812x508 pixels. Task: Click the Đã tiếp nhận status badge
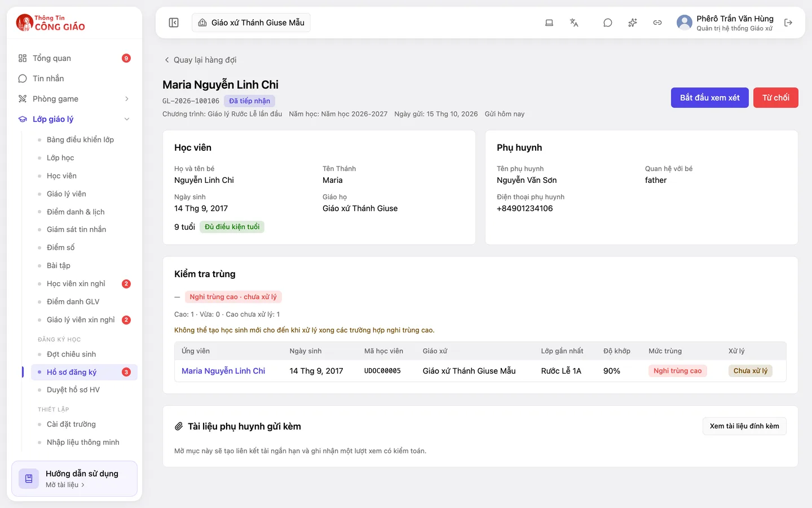point(249,101)
